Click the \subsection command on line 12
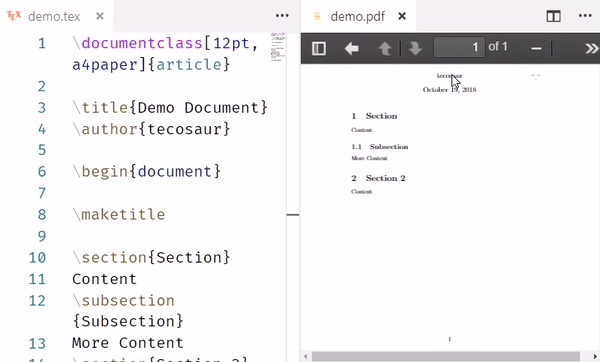600x362 pixels. click(x=123, y=300)
